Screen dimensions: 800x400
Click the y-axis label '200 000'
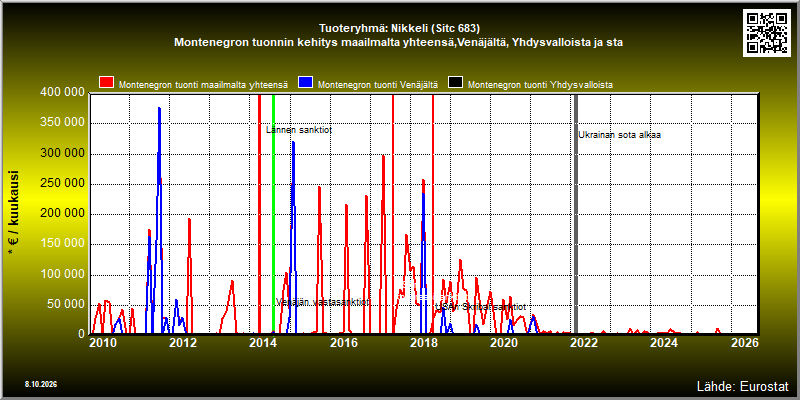point(62,214)
